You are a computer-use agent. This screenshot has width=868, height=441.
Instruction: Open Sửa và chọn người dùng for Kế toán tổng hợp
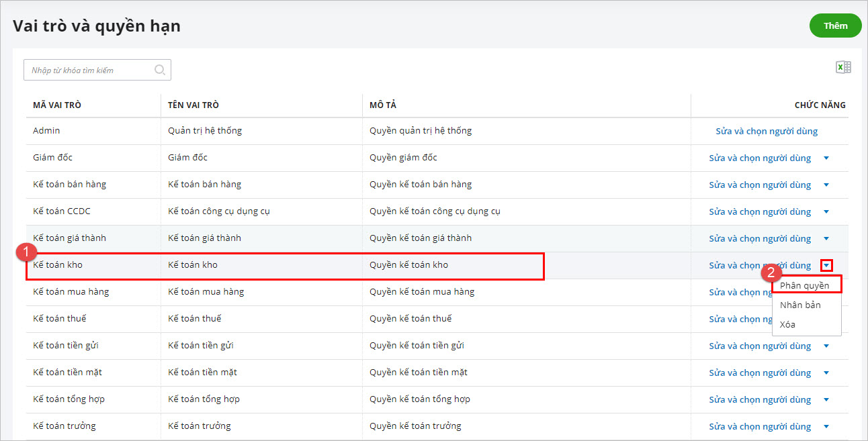pos(760,400)
